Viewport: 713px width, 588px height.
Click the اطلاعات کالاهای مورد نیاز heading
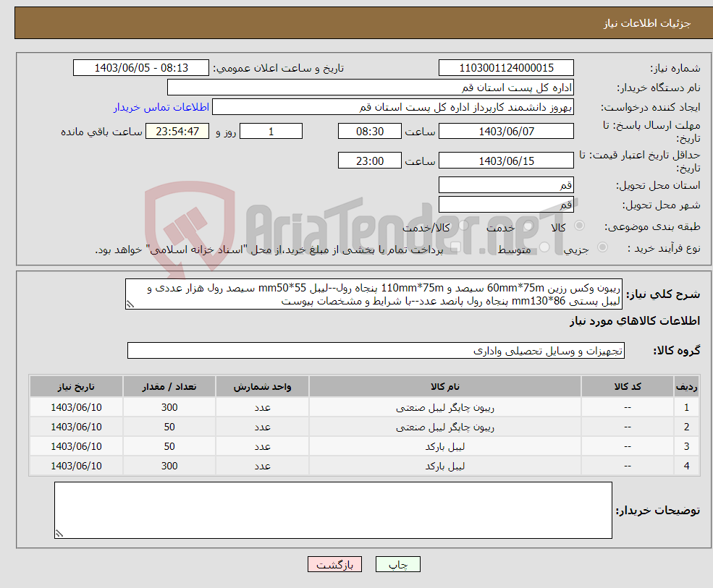click(x=635, y=321)
